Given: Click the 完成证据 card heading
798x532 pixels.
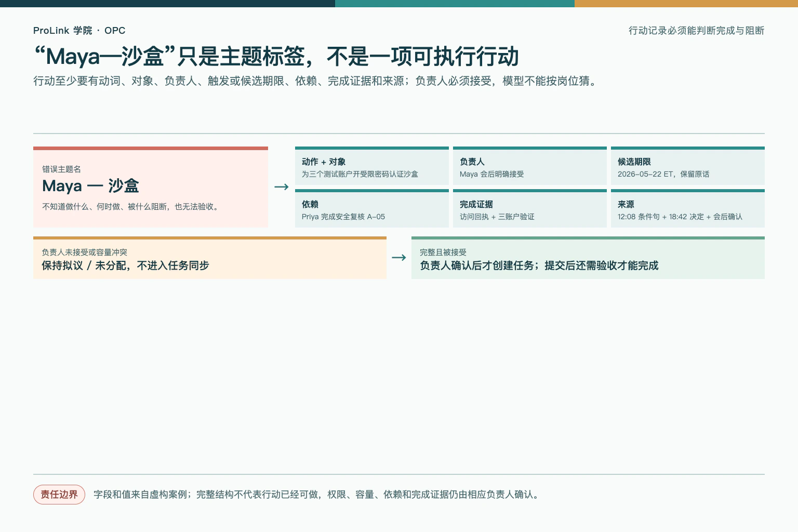Looking at the screenshot, I should pyautogui.click(x=476, y=205).
